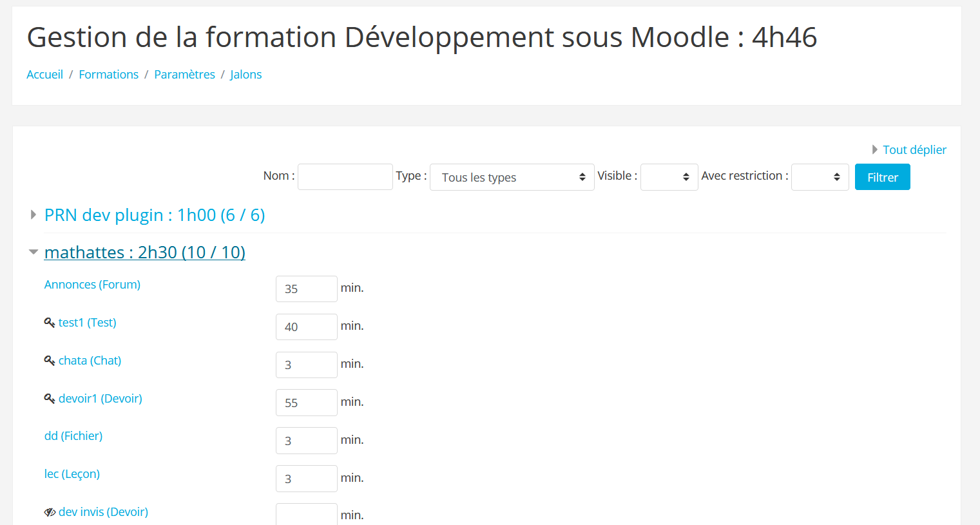Click the dd (Fichier) minutes field
Viewport: 980px width, 525px height.
[306, 441]
